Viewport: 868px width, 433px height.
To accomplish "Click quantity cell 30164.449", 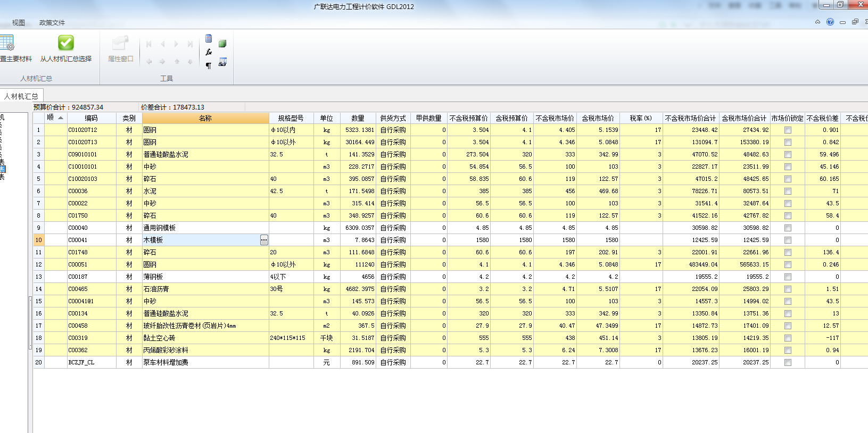I will tap(358, 142).
